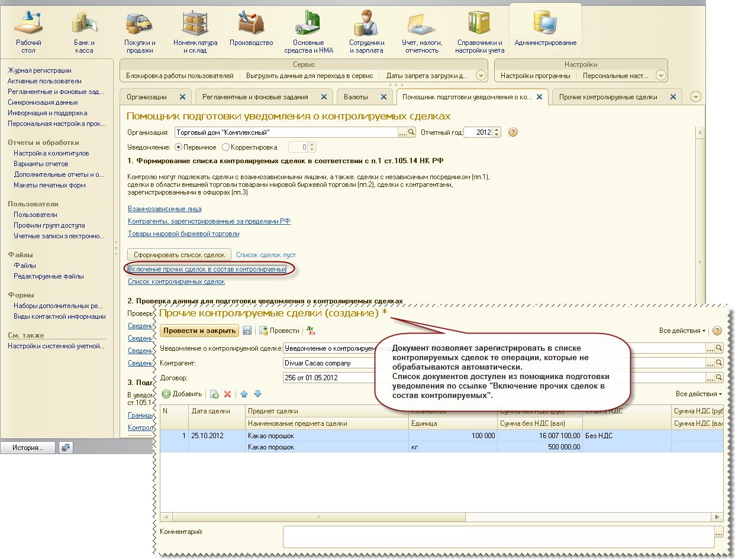Image resolution: width=735 pixels, height=560 pixels.
Task: Switch to the Валюты tab
Action: [x=356, y=97]
